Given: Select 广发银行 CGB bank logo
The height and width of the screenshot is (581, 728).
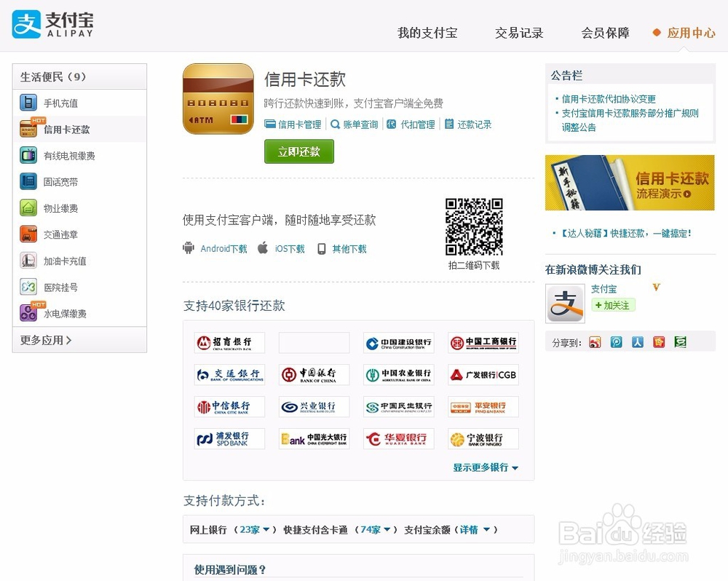Looking at the screenshot, I should (x=483, y=375).
